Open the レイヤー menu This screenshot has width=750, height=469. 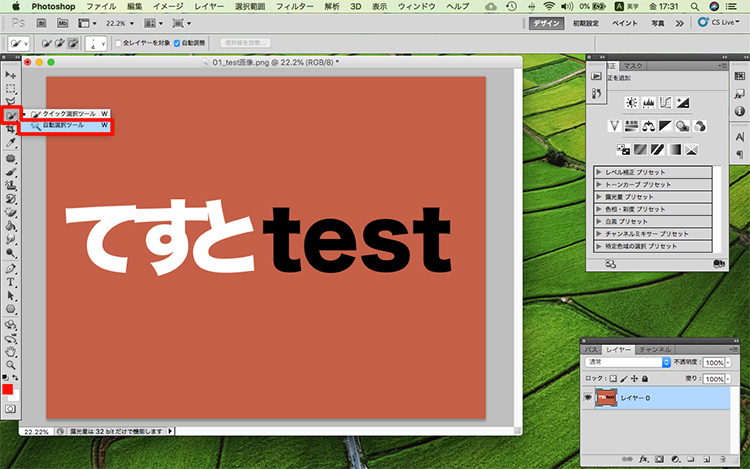click(x=209, y=6)
